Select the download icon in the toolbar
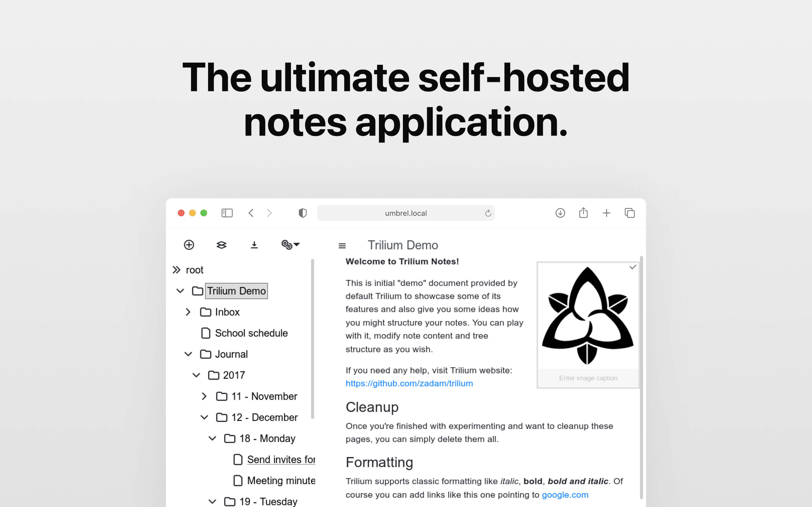Screen dimensions: 812x507 click(x=254, y=244)
